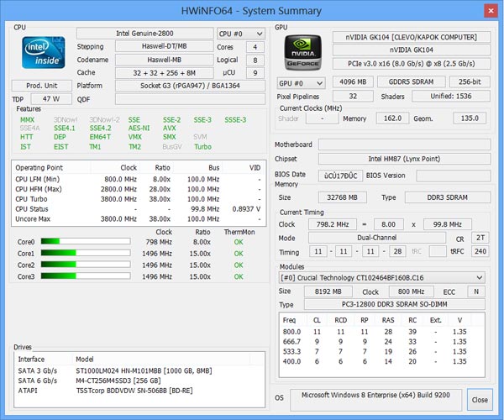The width and height of the screenshot is (504, 420).
Task: Select the ST1000LM024 drive row
Action: [139, 370]
